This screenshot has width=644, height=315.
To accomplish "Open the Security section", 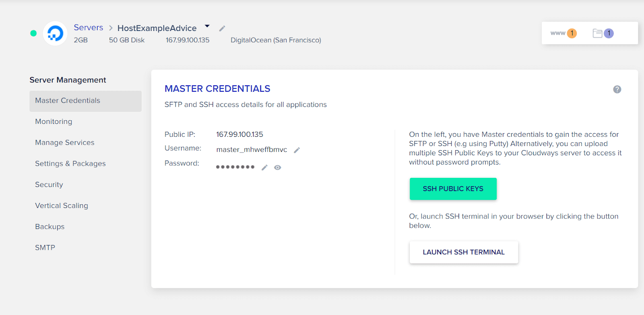I will [x=49, y=185].
